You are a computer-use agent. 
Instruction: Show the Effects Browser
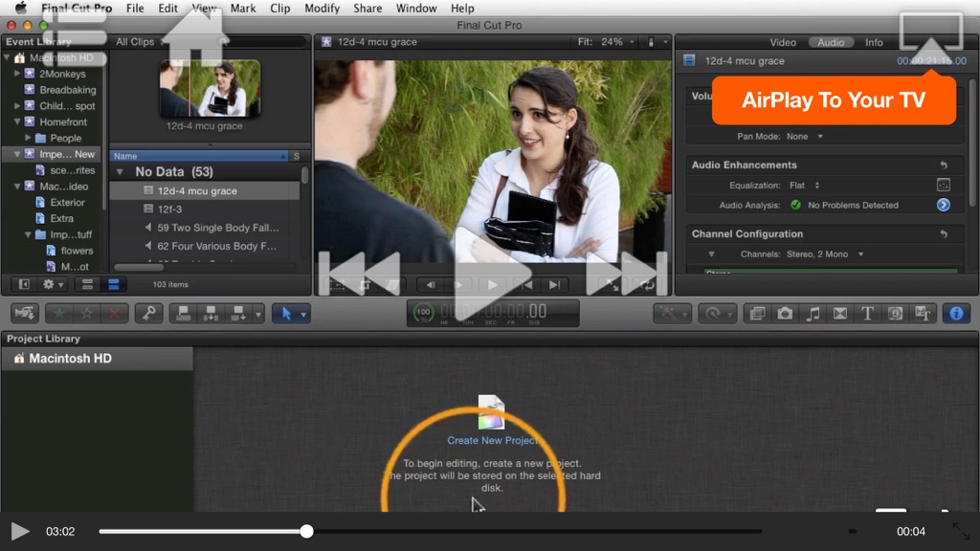pyautogui.click(x=758, y=313)
